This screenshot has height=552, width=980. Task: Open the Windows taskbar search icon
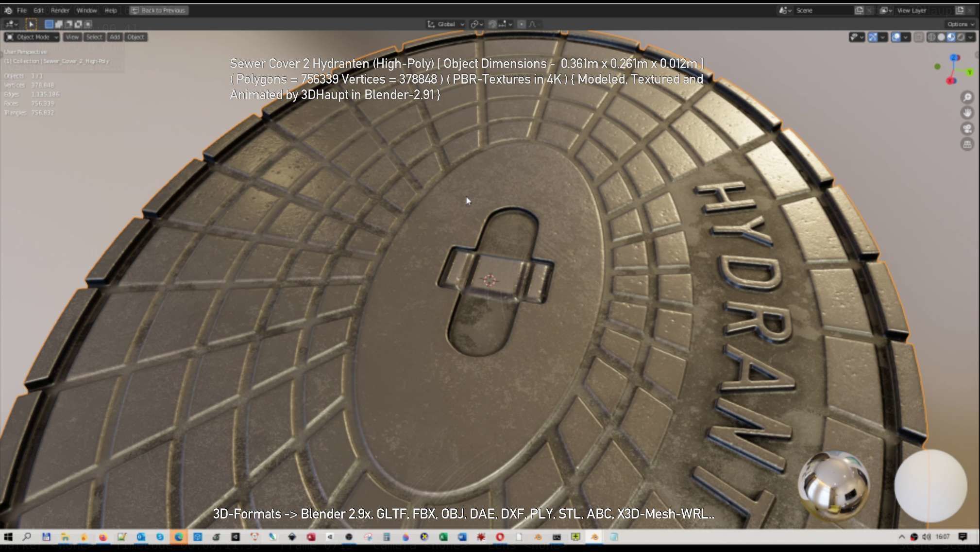pos(27,537)
